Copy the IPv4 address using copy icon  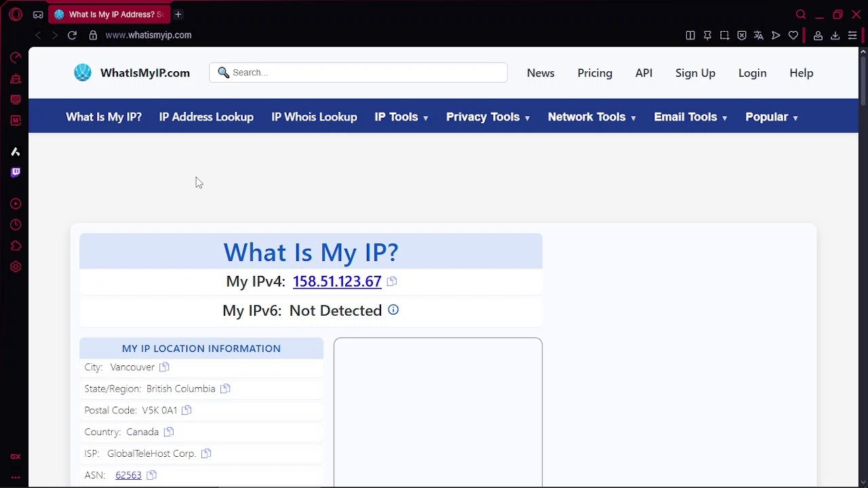(392, 281)
